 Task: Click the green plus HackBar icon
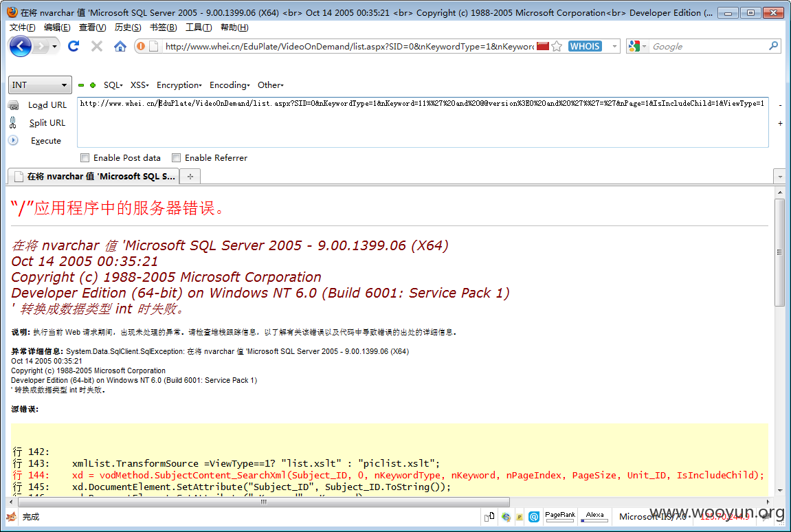(x=93, y=85)
